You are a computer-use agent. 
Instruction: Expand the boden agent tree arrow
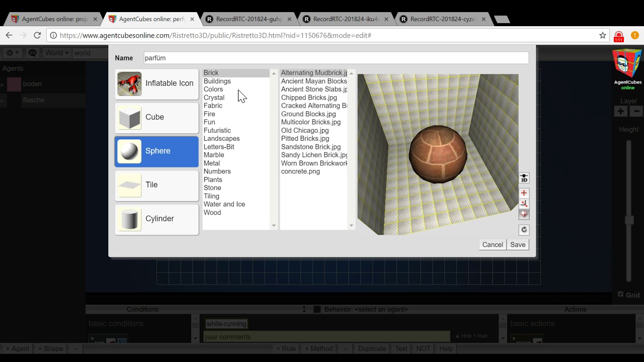3,84
